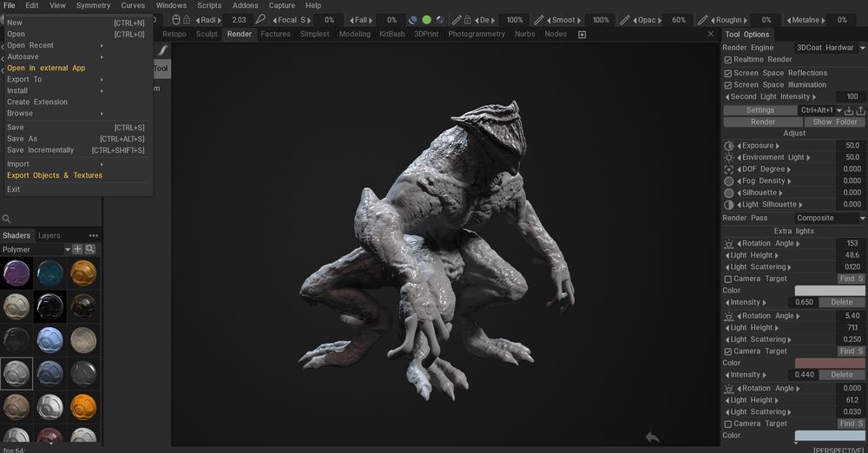
Task: Choose Export Objects & Textures
Action: click(x=55, y=175)
